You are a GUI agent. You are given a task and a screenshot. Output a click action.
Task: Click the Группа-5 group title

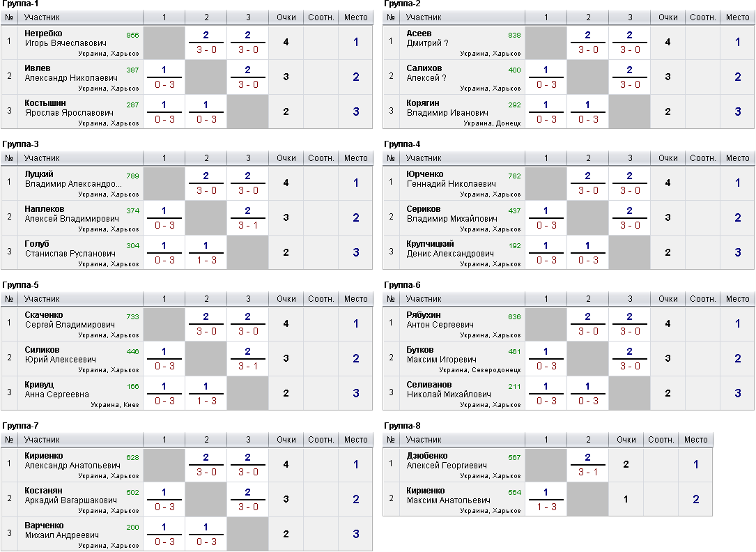tap(20, 285)
